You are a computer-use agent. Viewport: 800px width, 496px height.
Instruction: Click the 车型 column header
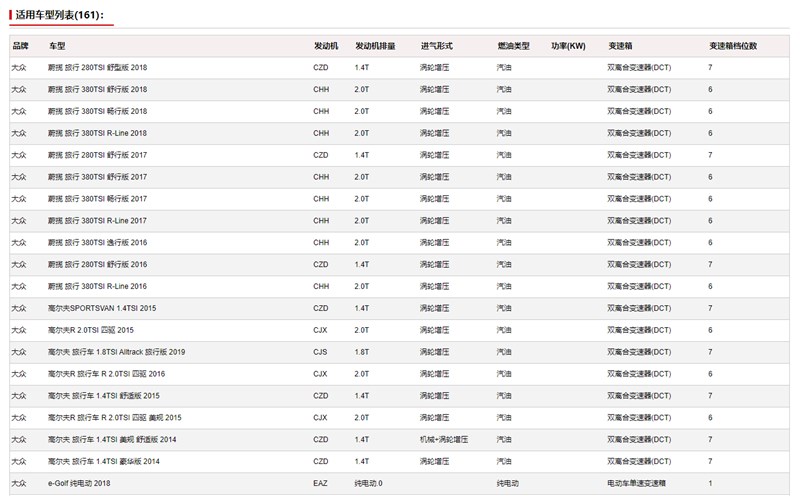(x=57, y=46)
